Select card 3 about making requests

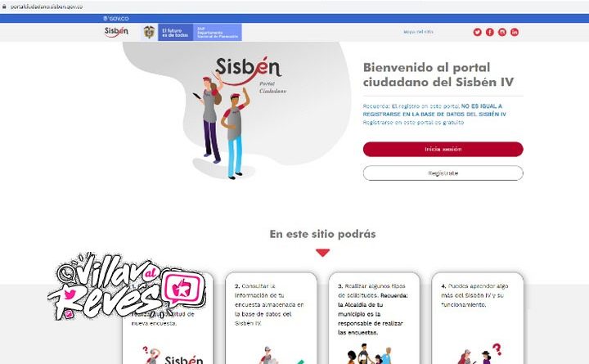[x=374, y=318]
